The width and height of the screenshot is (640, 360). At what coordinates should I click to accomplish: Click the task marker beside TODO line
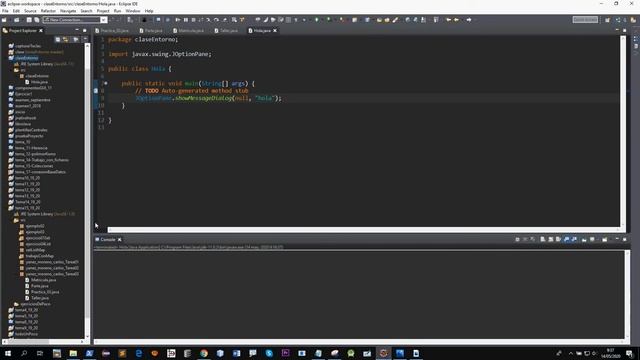click(96, 91)
